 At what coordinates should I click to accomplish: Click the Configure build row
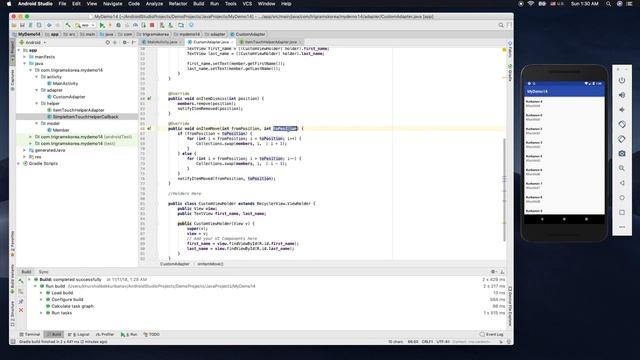click(67, 300)
